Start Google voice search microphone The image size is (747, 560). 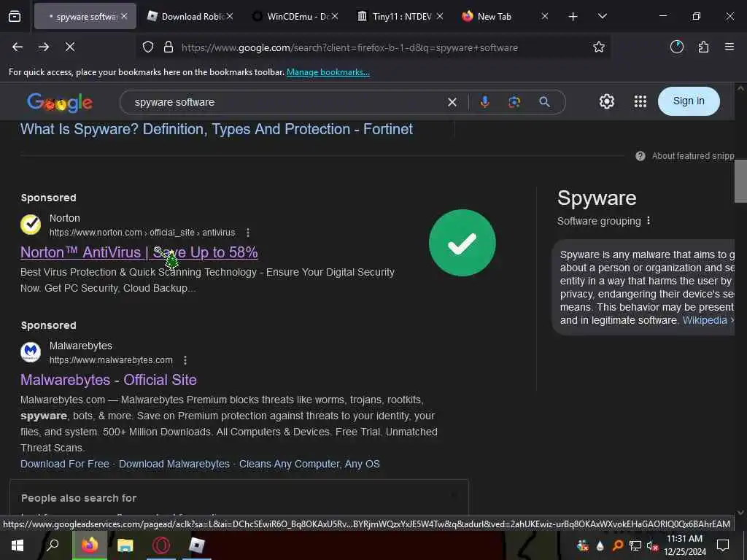pyautogui.click(x=484, y=102)
